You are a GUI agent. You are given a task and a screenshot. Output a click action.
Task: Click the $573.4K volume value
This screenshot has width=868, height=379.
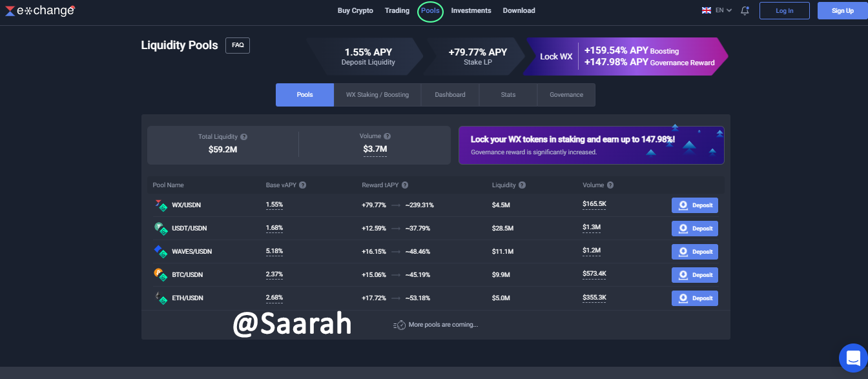pyautogui.click(x=594, y=274)
